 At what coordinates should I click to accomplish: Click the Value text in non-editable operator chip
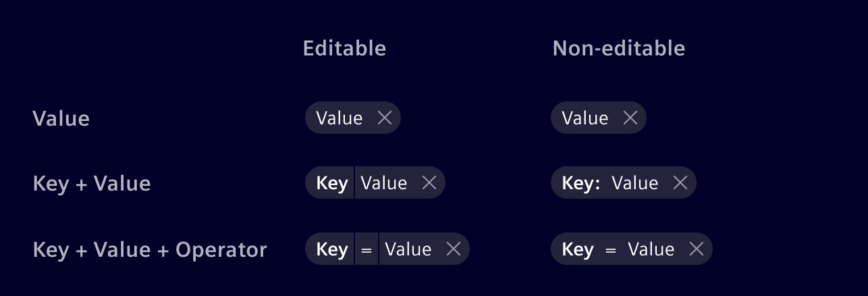click(x=651, y=249)
